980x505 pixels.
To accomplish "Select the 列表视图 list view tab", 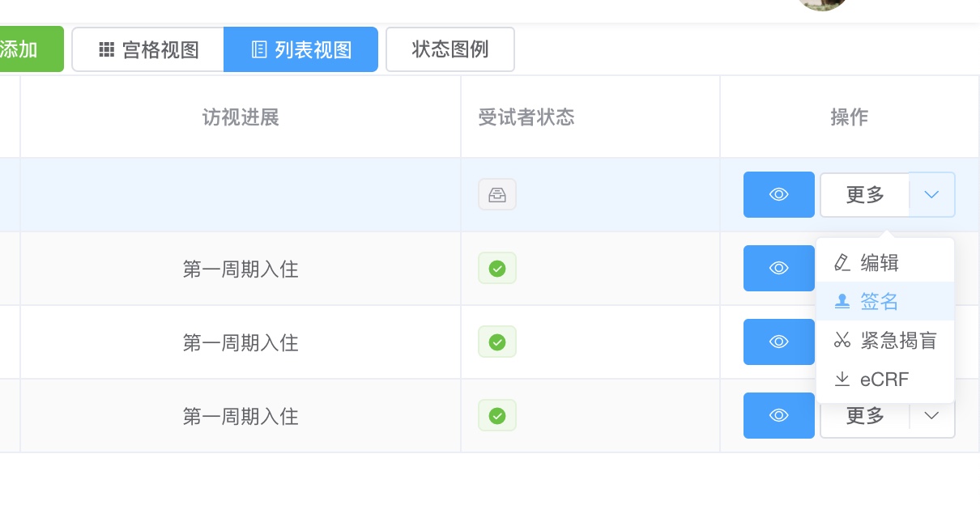I will click(x=301, y=49).
